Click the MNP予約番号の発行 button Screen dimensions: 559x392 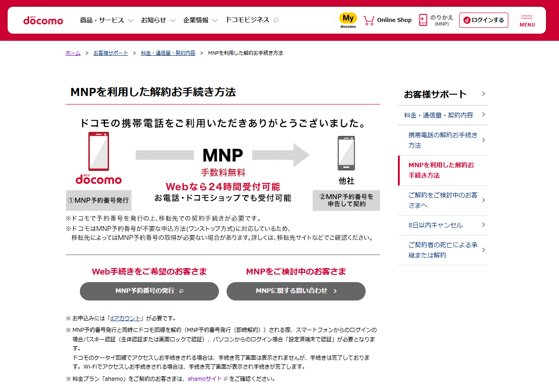tap(149, 291)
